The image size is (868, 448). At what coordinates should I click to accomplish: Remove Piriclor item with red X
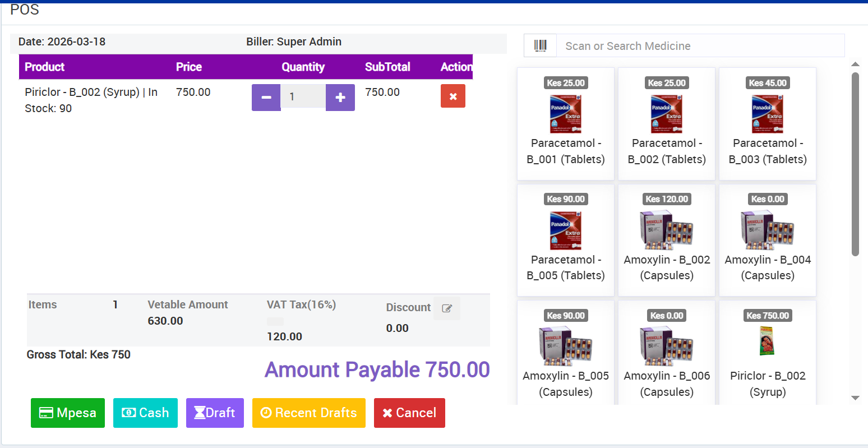pos(453,96)
